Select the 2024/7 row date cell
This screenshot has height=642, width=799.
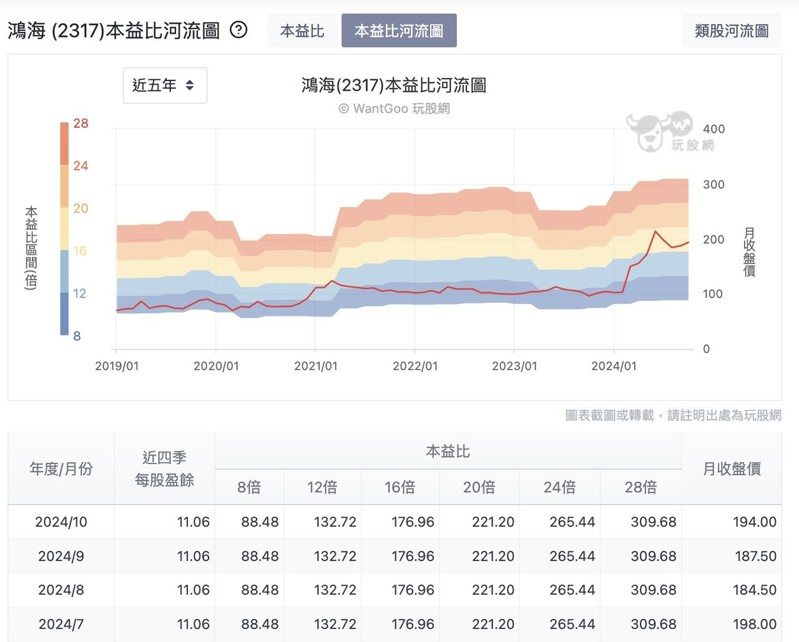pos(61,624)
